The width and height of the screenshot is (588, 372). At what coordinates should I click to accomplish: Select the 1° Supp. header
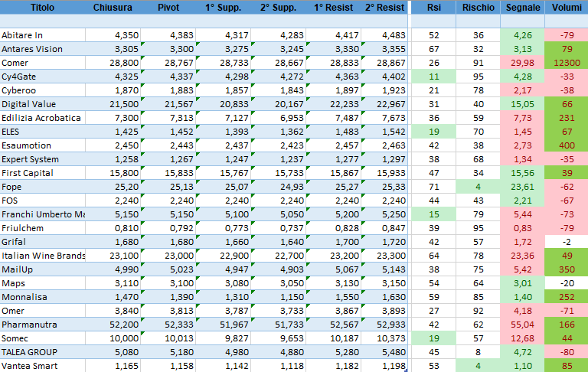[x=223, y=8]
